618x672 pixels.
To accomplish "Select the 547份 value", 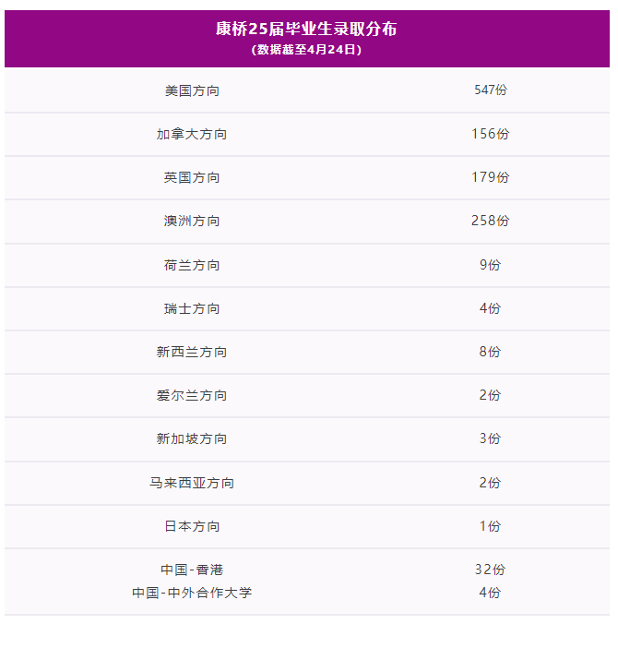I will (491, 90).
